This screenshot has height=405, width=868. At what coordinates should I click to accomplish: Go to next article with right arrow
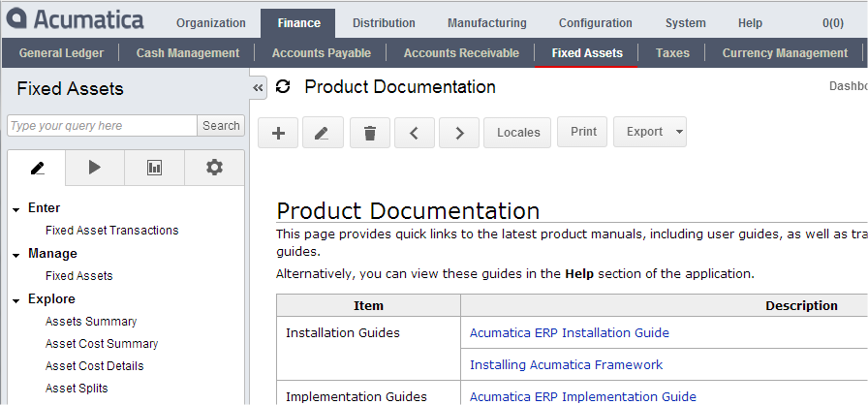tap(459, 133)
